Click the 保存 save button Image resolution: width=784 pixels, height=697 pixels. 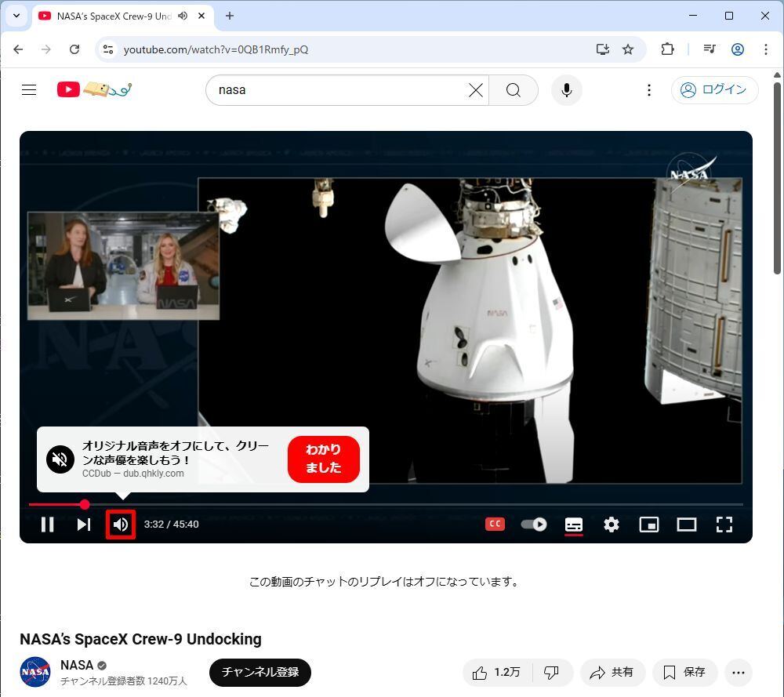pyautogui.click(x=685, y=673)
